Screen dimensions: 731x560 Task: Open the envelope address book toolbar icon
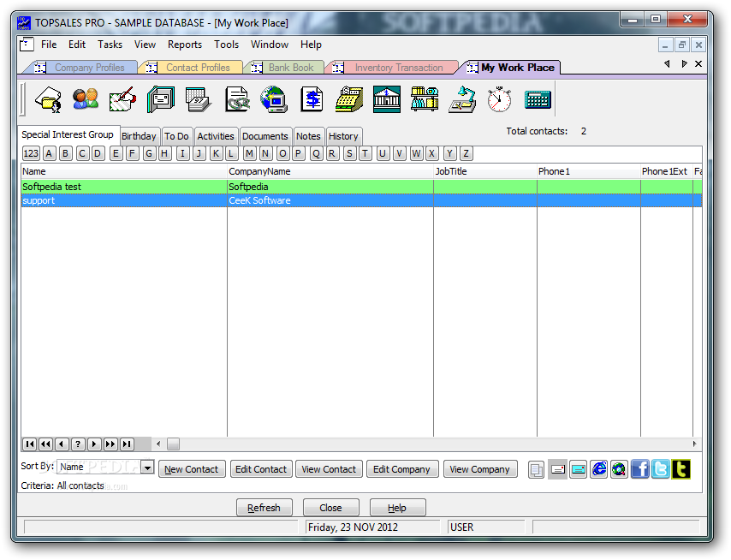point(161,99)
